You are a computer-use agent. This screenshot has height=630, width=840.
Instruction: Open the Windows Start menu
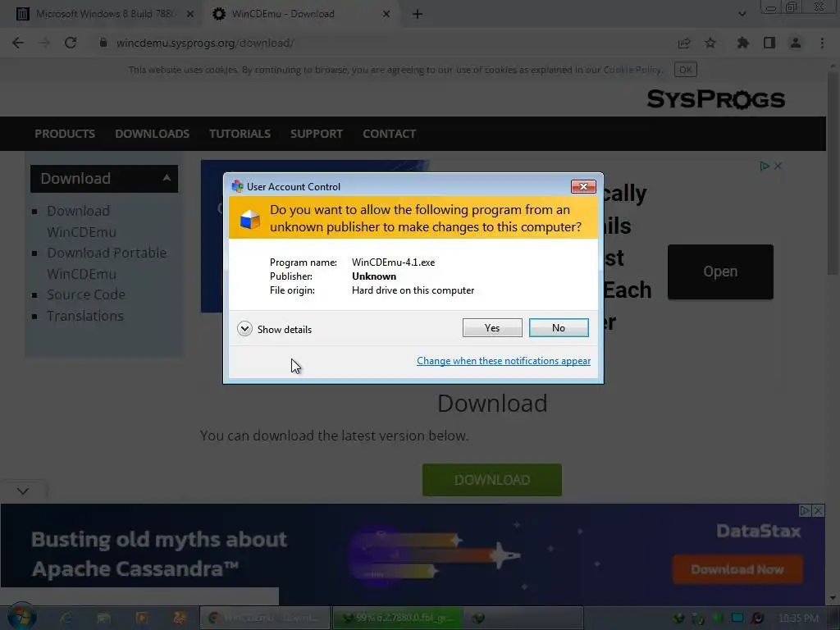tap(21, 618)
